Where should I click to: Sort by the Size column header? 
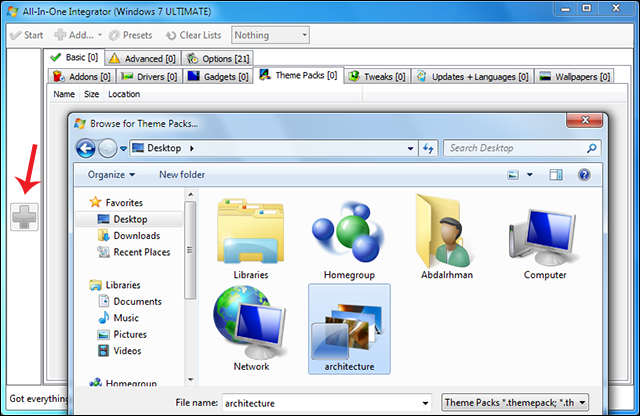pos(91,94)
